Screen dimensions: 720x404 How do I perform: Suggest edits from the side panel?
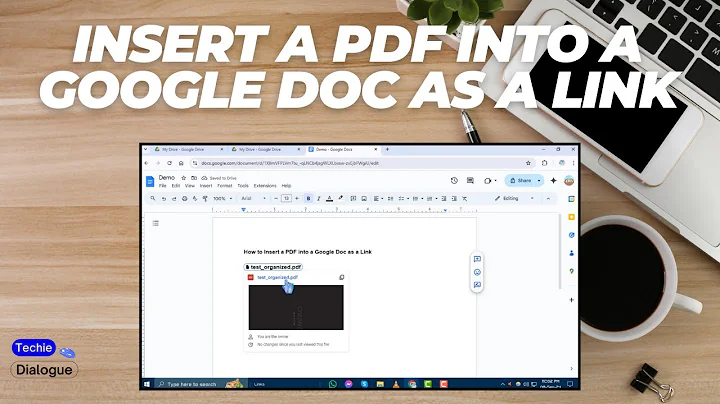coord(477,285)
